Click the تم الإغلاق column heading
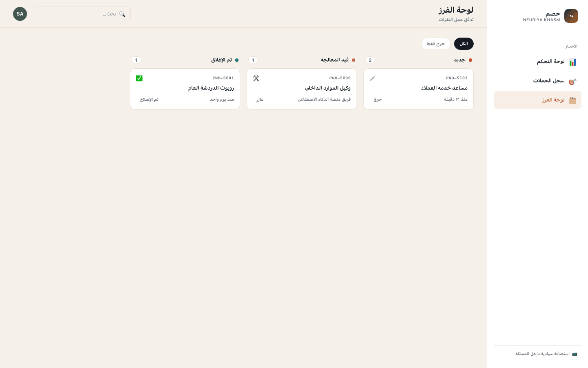The height and width of the screenshot is (368, 588). coord(222,60)
